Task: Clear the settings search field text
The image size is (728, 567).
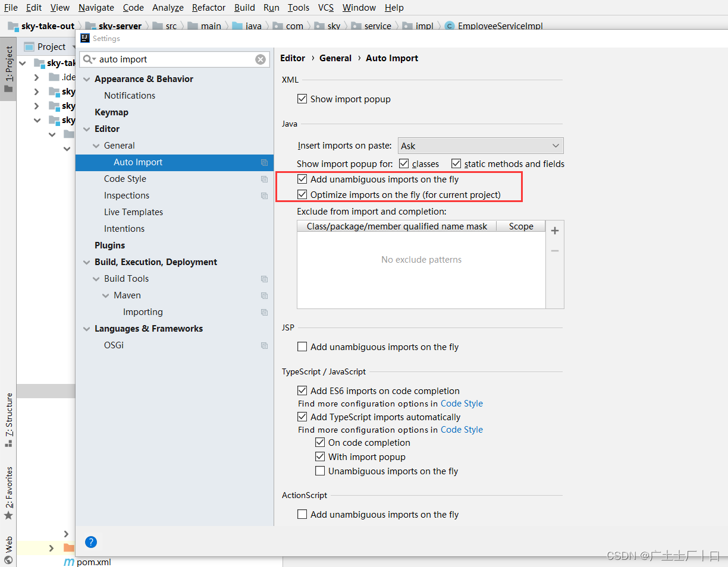Action: tap(261, 59)
